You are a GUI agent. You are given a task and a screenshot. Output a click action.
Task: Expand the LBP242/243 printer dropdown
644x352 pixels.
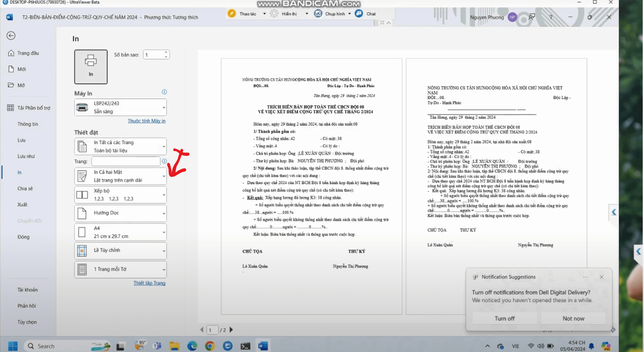pyautogui.click(x=120, y=107)
